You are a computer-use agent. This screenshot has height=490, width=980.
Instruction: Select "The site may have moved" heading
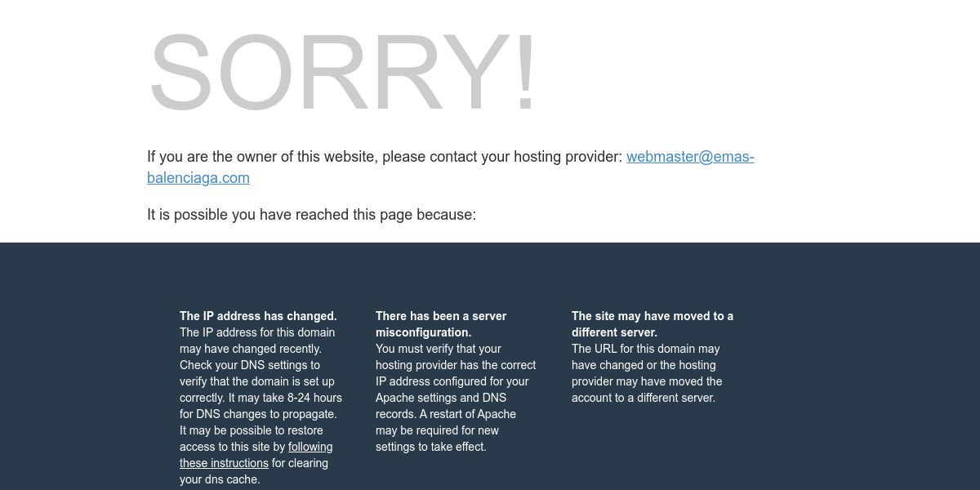click(x=653, y=324)
